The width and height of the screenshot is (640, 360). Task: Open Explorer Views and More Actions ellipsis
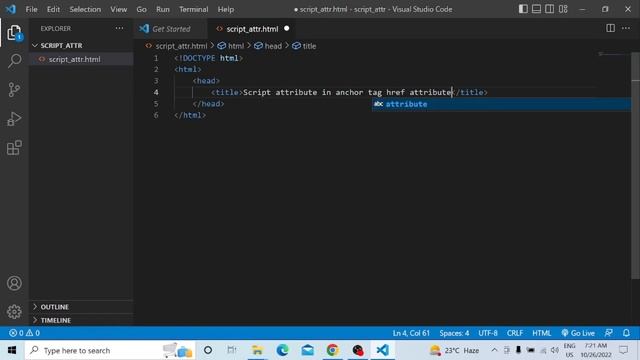pyautogui.click(x=119, y=28)
